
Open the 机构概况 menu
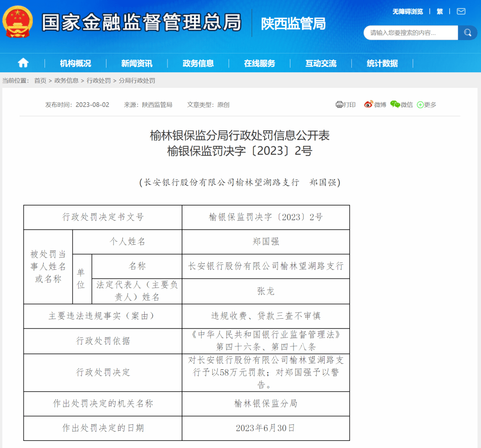tap(75, 63)
